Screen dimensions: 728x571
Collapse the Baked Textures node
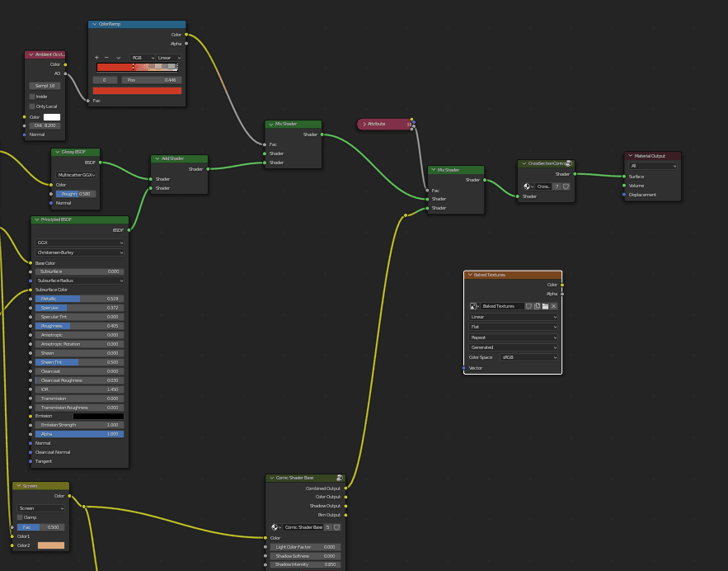tap(470, 275)
